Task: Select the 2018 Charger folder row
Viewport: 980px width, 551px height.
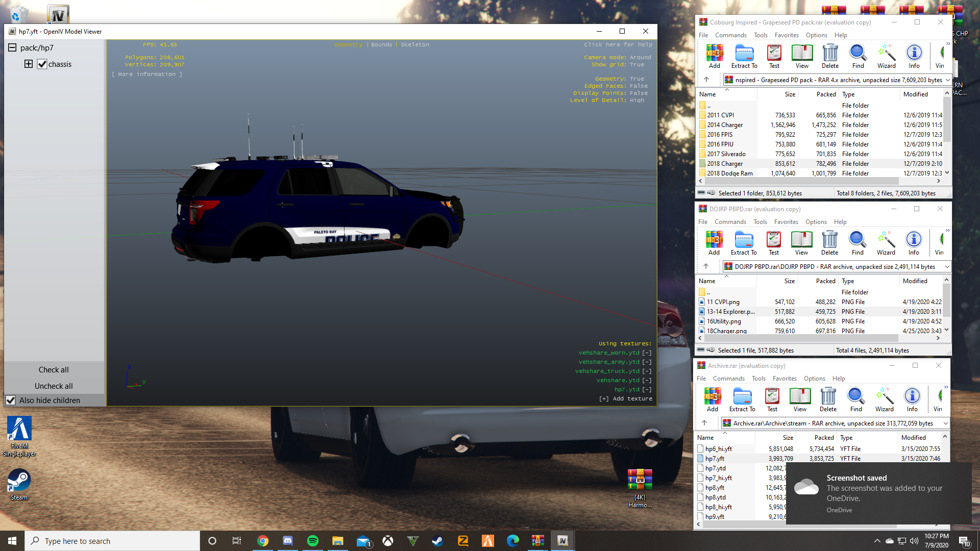Action: [725, 164]
